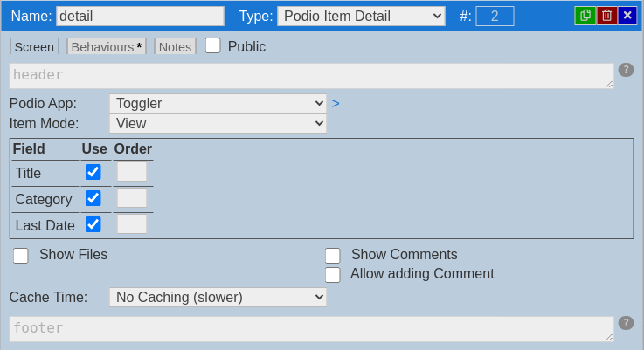Expand the Podio App dropdown set to Toggler
The image size is (644, 350).
tap(218, 103)
